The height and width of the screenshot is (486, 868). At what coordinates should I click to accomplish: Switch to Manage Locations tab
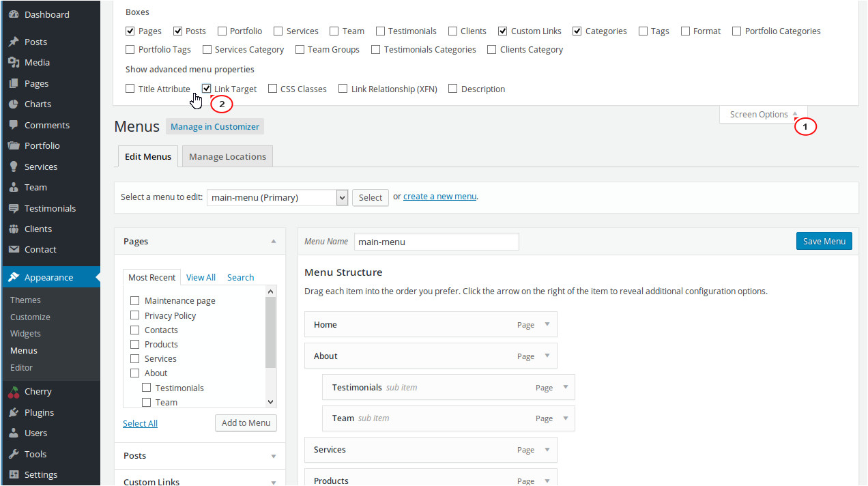click(x=227, y=156)
